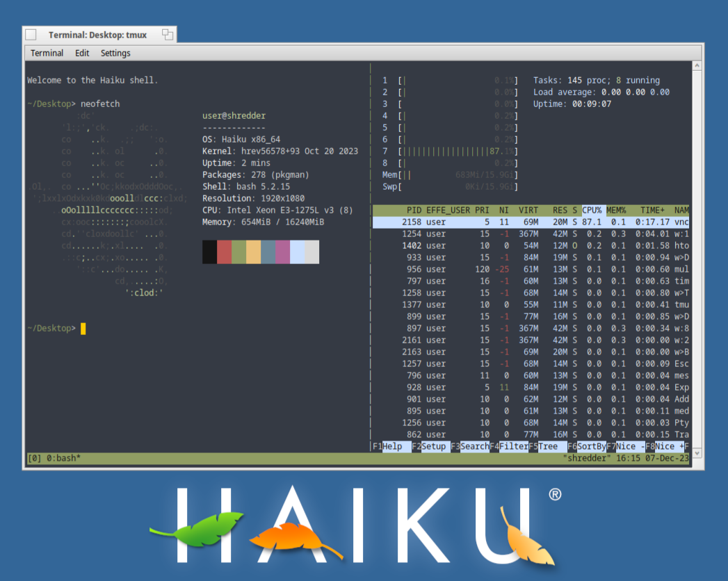Click the black neofetch color block
Screen dimensions: 728x581
(209, 252)
